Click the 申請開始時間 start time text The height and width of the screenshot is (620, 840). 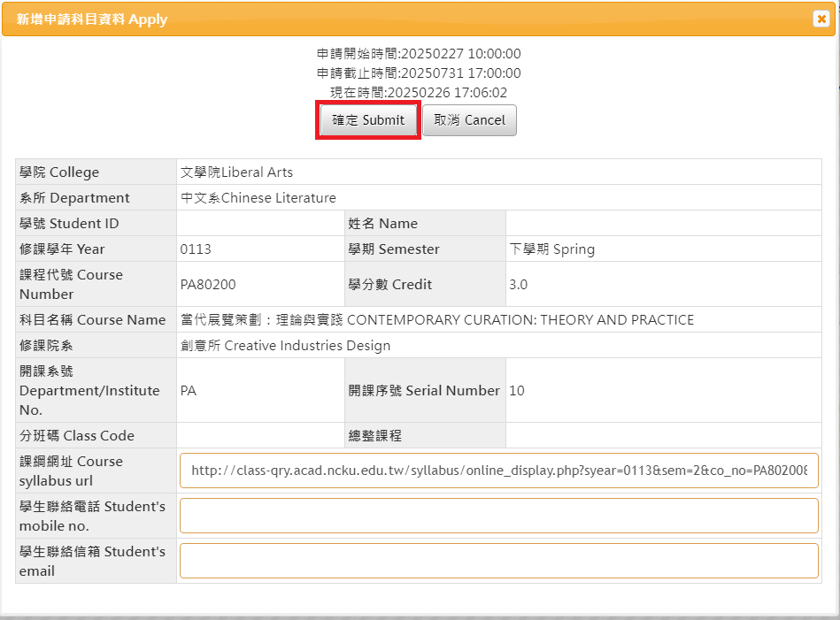419,54
